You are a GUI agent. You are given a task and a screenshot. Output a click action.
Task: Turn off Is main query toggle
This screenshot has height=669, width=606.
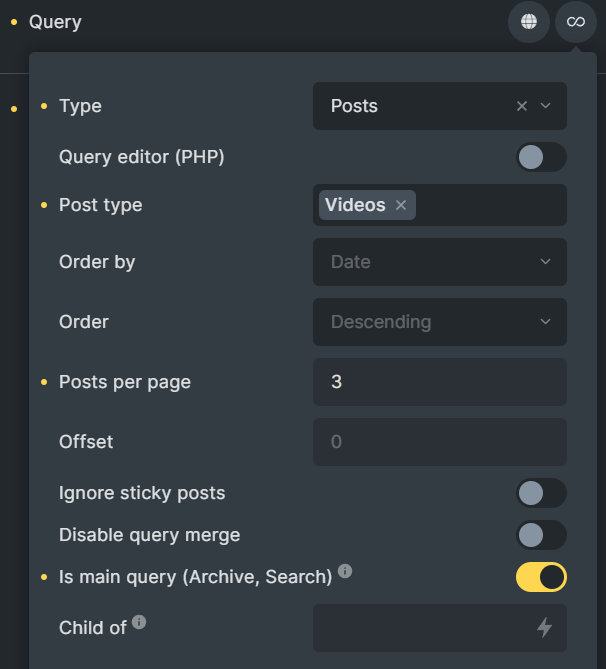click(x=541, y=577)
